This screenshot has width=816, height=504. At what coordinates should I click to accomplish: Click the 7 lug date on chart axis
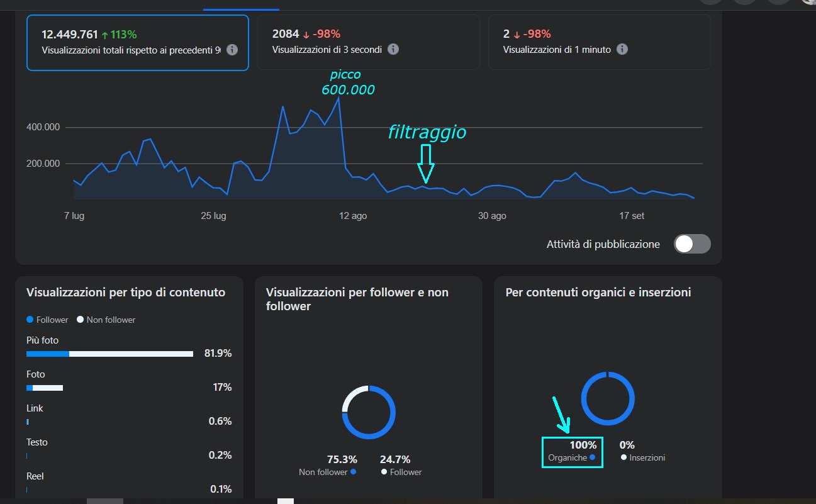coord(74,216)
